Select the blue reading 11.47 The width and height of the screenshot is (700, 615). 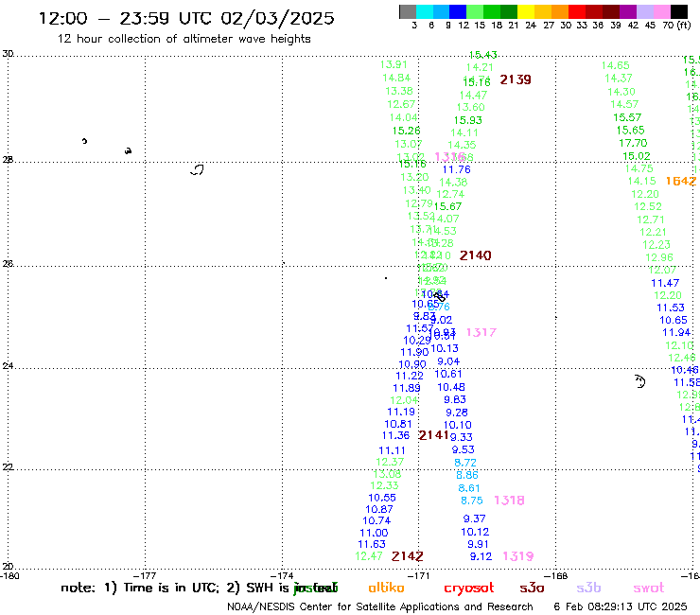[x=665, y=283]
